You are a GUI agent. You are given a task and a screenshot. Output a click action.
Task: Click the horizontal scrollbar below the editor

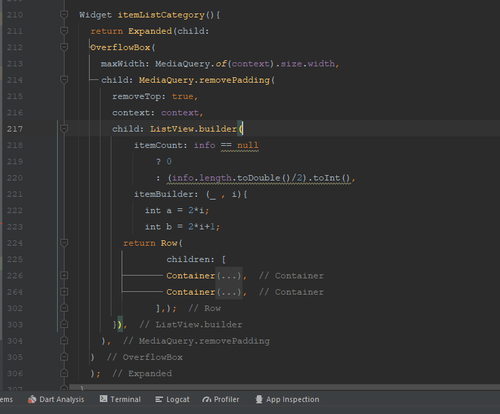[284, 387]
